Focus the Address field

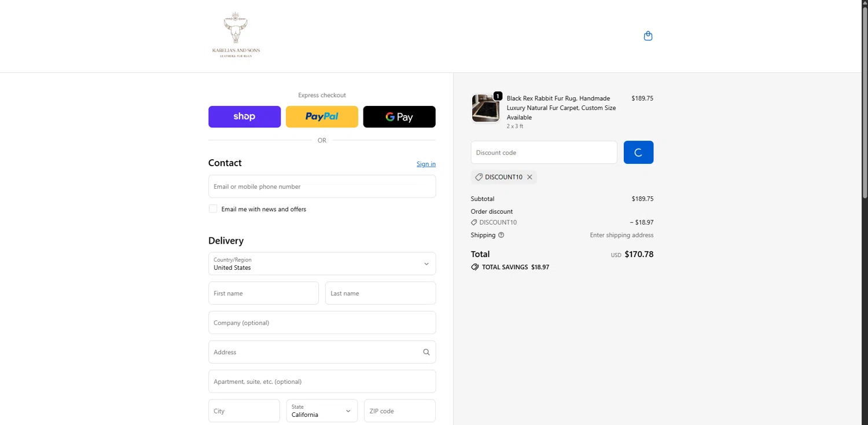(322, 352)
